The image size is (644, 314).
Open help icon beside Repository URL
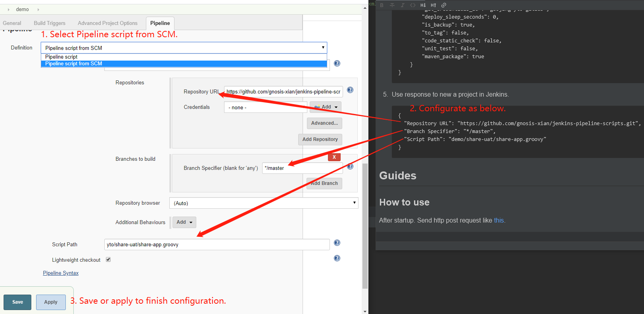pyautogui.click(x=350, y=90)
